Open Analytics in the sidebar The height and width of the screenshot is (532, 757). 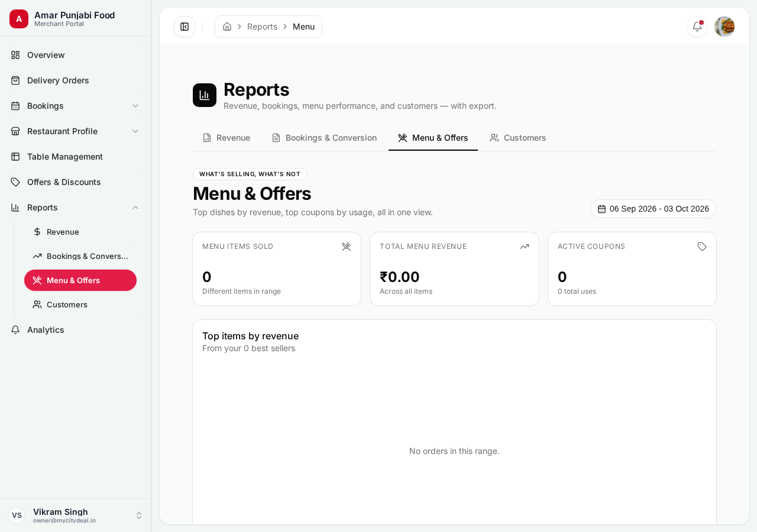click(x=76, y=330)
